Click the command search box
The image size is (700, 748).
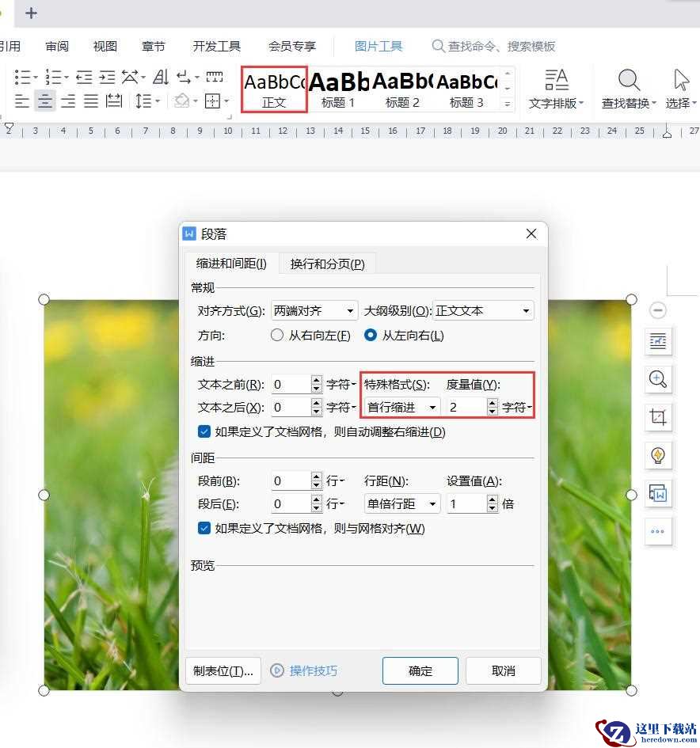pyautogui.click(x=494, y=46)
